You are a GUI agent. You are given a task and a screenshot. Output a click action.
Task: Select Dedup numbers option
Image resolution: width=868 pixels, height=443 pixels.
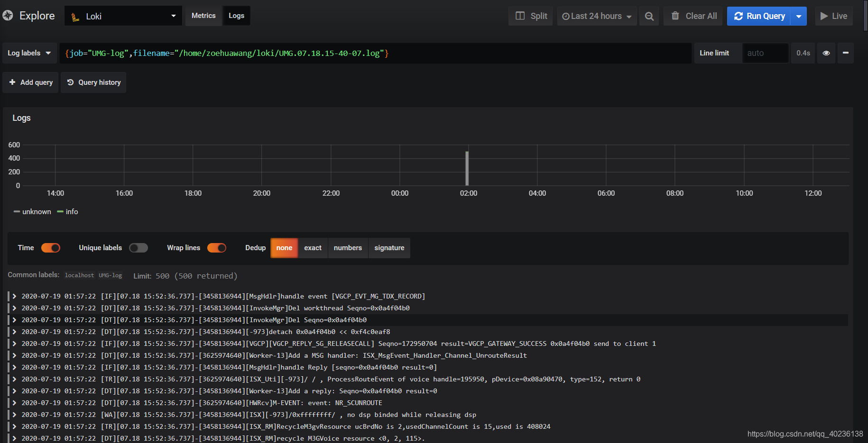pos(348,248)
